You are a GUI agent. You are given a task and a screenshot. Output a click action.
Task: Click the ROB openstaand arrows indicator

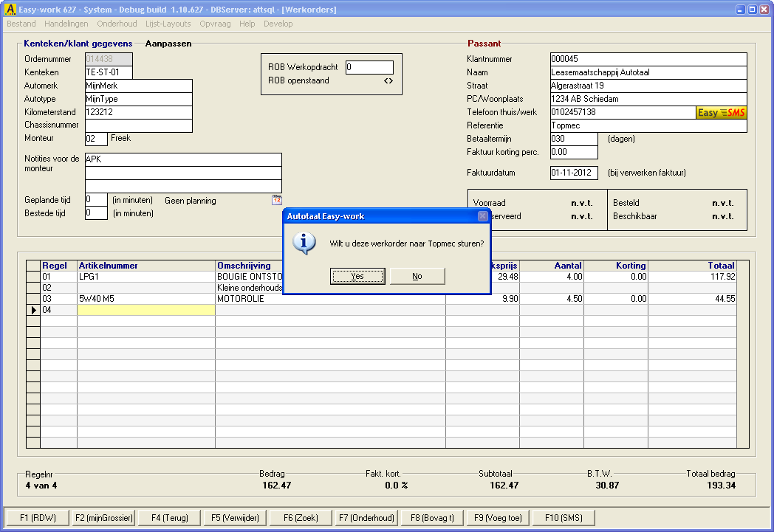[388, 81]
